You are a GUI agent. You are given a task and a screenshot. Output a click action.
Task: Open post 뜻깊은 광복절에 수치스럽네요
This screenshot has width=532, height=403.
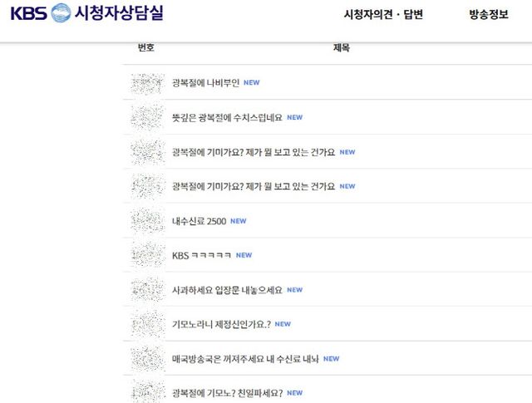(226, 118)
